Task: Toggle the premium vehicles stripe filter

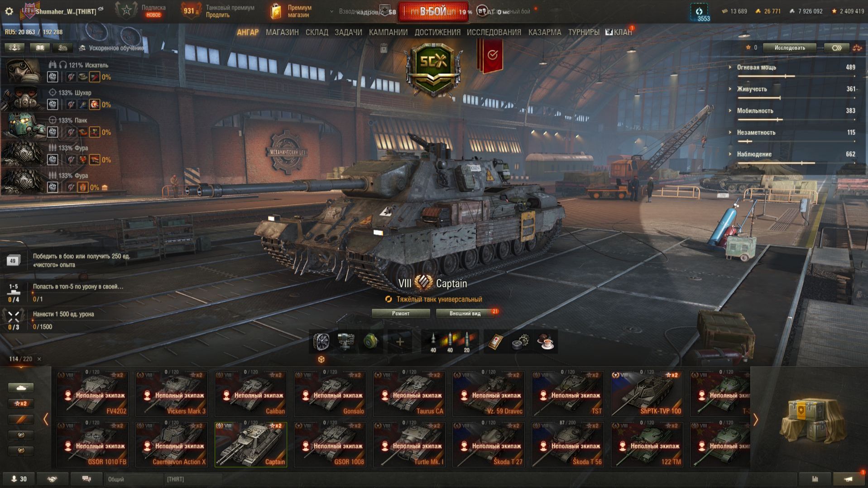Action: pyautogui.click(x=21, y=419)
